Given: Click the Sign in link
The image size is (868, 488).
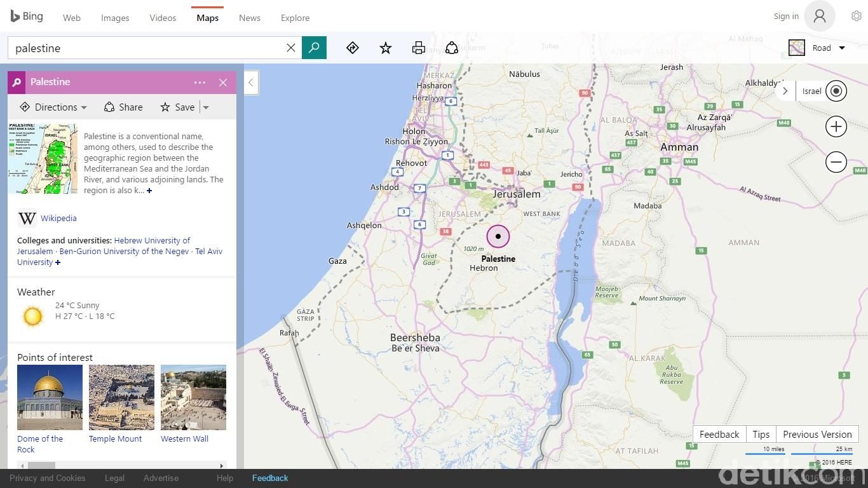Looking at the screenshot, I should [786, 17].
